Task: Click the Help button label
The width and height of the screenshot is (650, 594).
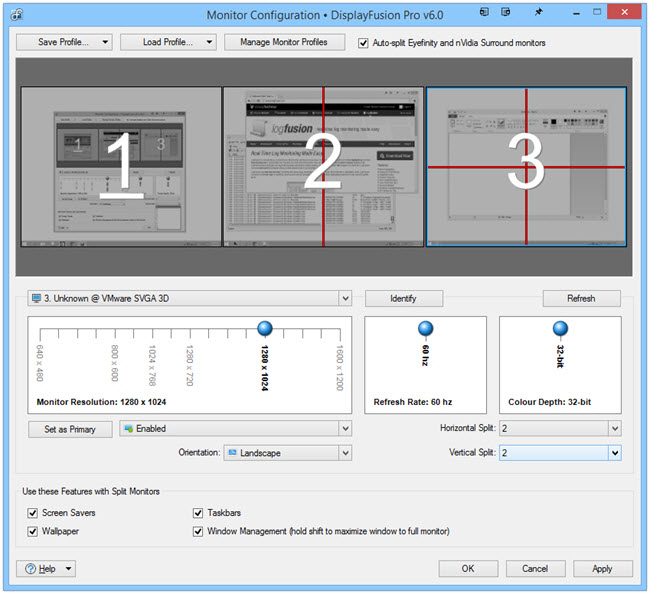Action: click(47, 568)
